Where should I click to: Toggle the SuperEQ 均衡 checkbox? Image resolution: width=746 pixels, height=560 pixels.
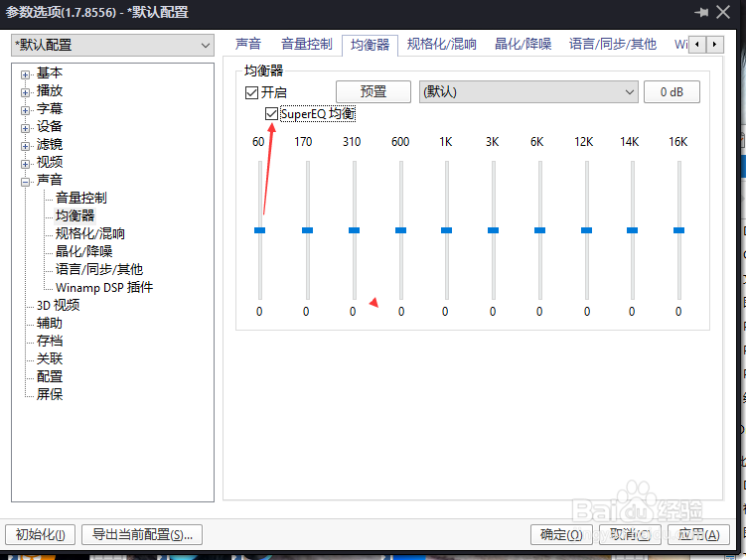point(271,113)
